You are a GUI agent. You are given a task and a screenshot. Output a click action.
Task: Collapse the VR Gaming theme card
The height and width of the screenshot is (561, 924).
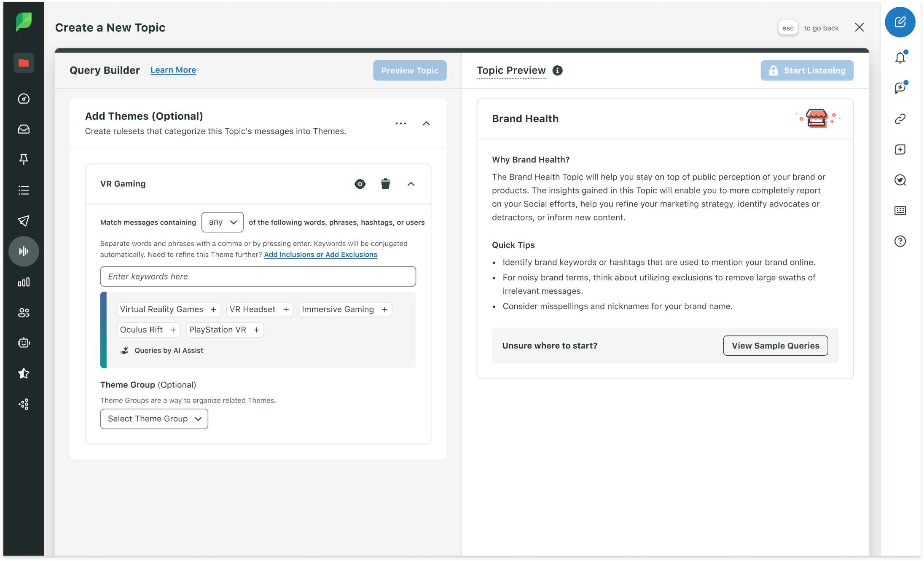pyautogui.click(x=411, y=184)
